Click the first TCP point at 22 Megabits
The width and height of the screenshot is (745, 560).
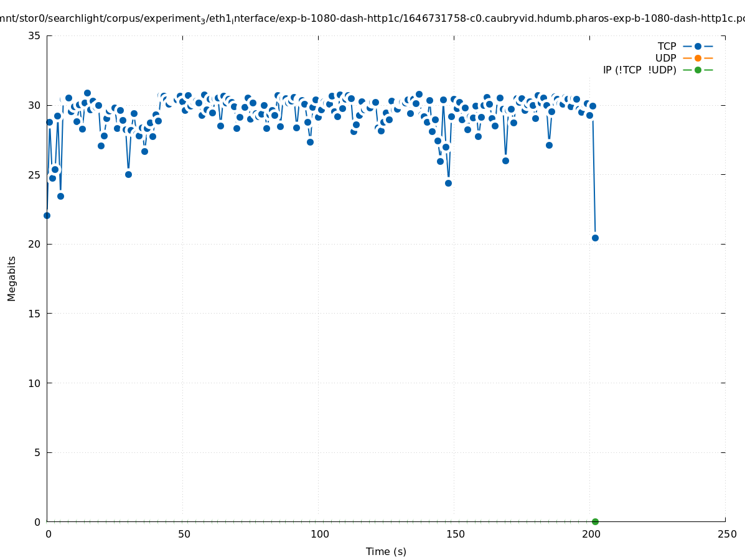(x=47, y=215)
